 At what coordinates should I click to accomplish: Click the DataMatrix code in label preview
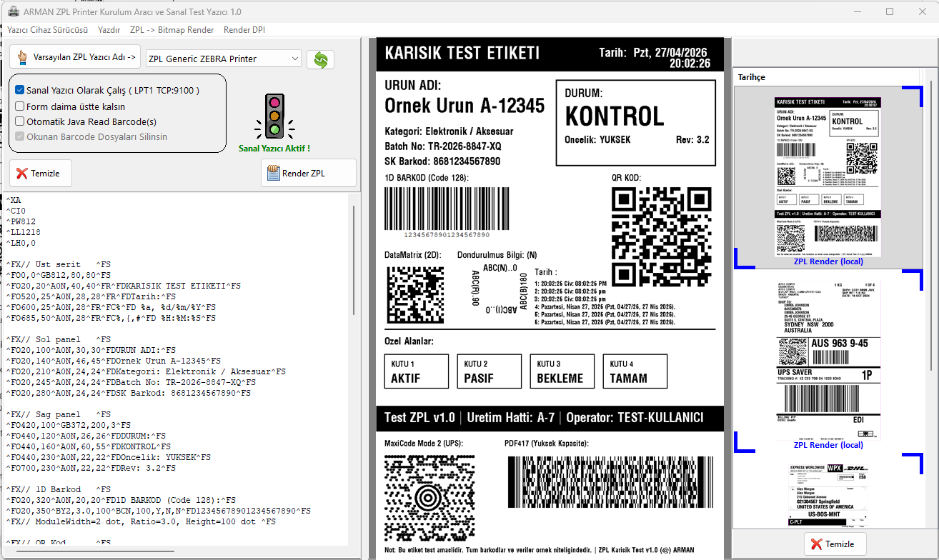(x=414, y=296)
